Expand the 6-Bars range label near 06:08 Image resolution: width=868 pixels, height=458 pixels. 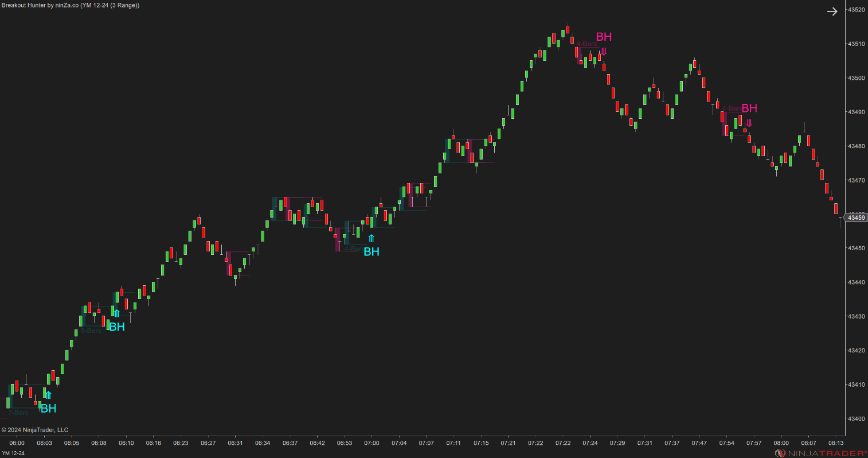91,330
